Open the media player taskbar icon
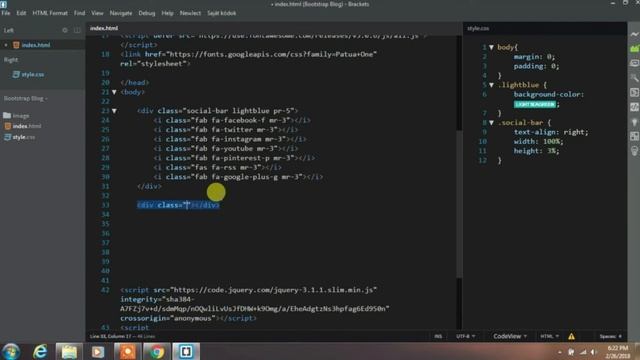 tap(98, 351)
